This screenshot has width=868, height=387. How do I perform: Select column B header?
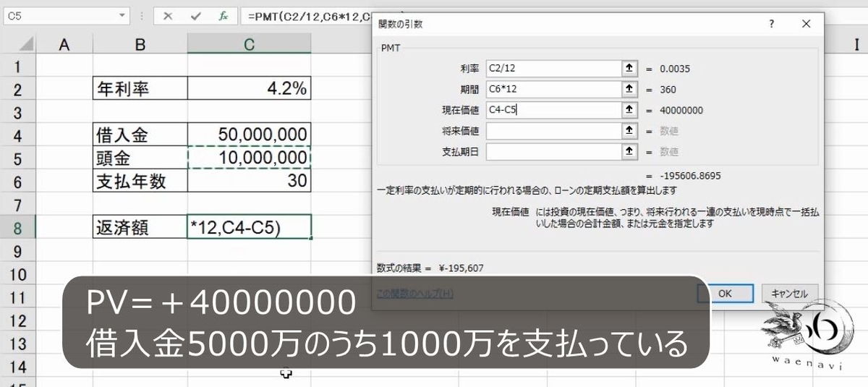coord(140,45)
